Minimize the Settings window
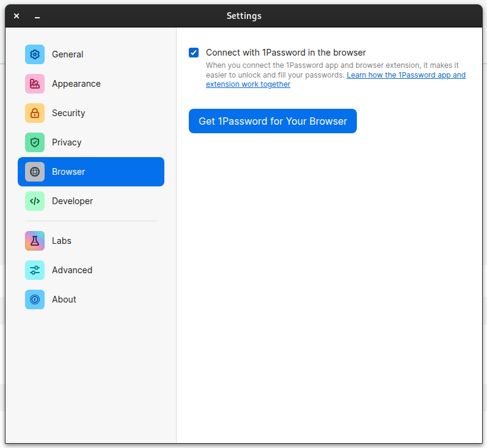Viewport: 487px width, 448px height. [x=37, y=17]
